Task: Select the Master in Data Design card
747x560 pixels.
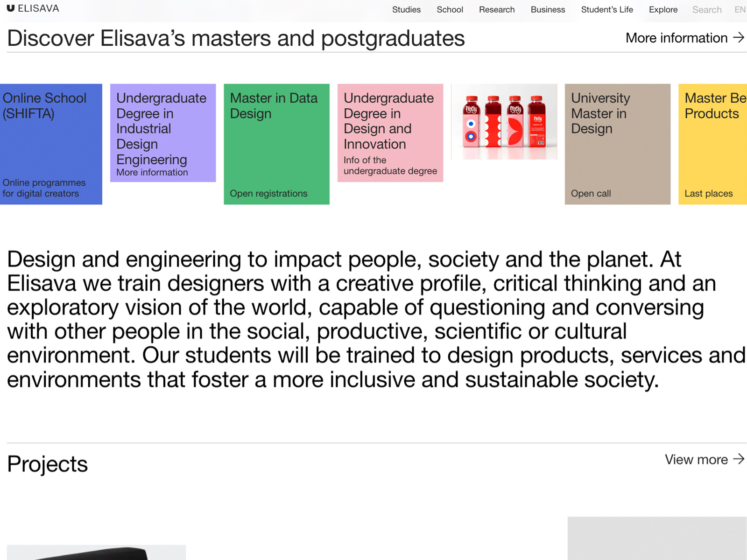Action: coord(276,144)
